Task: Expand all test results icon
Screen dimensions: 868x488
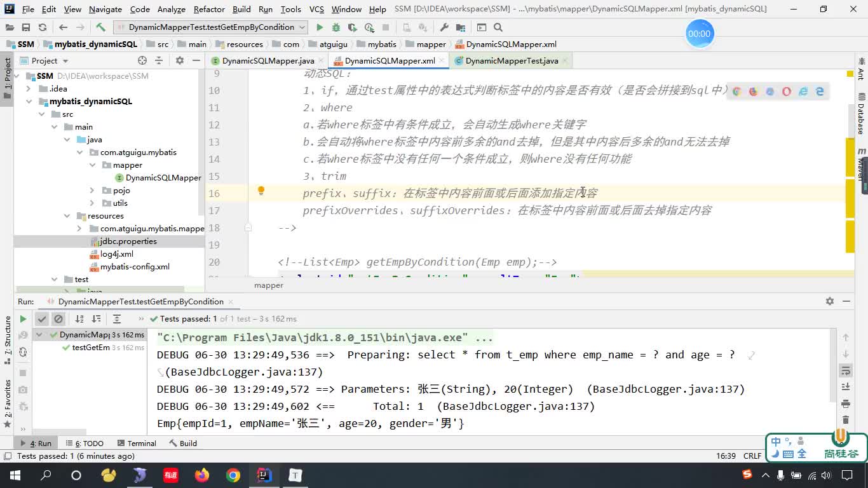Action: tap(117, 319)
